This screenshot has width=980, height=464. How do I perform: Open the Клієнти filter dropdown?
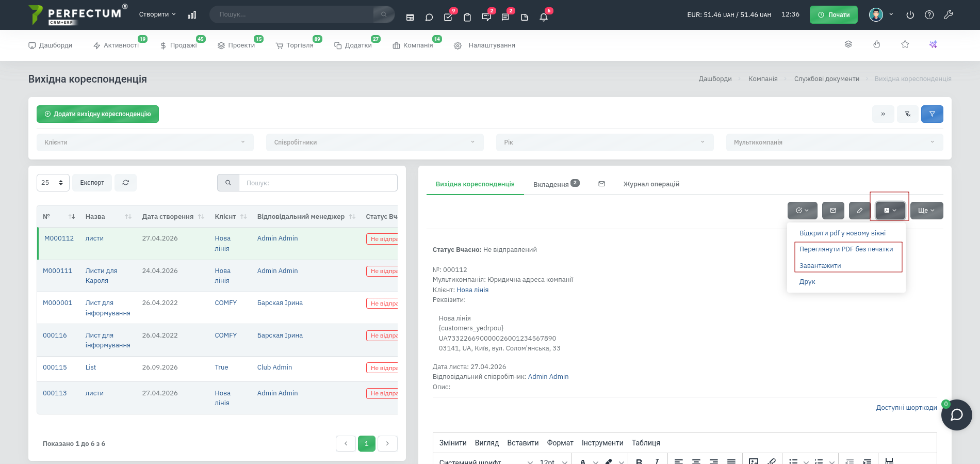click(145, 142)
